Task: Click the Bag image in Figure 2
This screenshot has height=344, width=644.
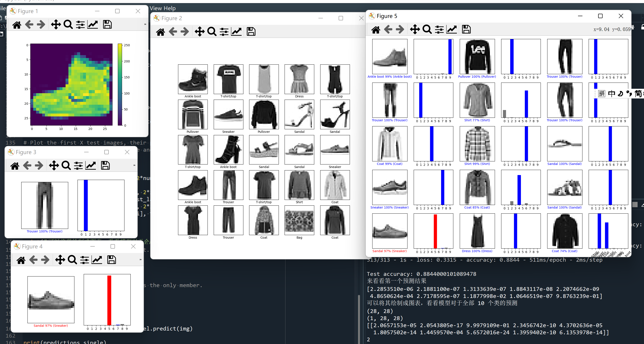Action: tap(299, 220)
